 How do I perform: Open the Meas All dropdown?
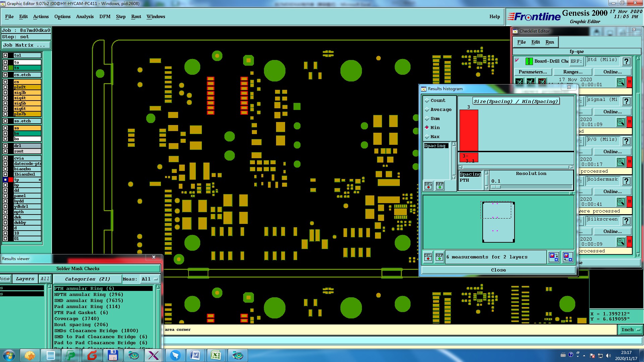tap(150, 279)
